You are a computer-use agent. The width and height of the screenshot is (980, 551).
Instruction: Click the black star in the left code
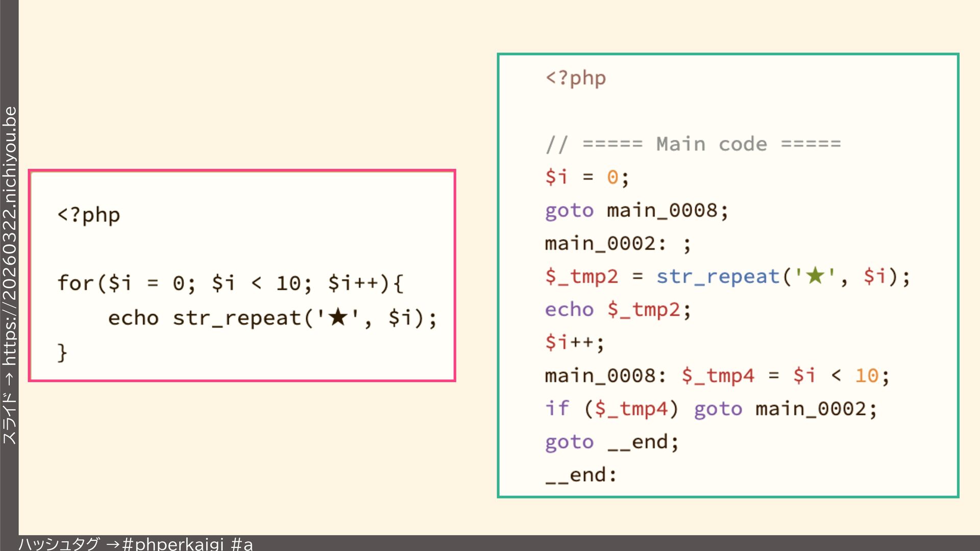(338, 317)
